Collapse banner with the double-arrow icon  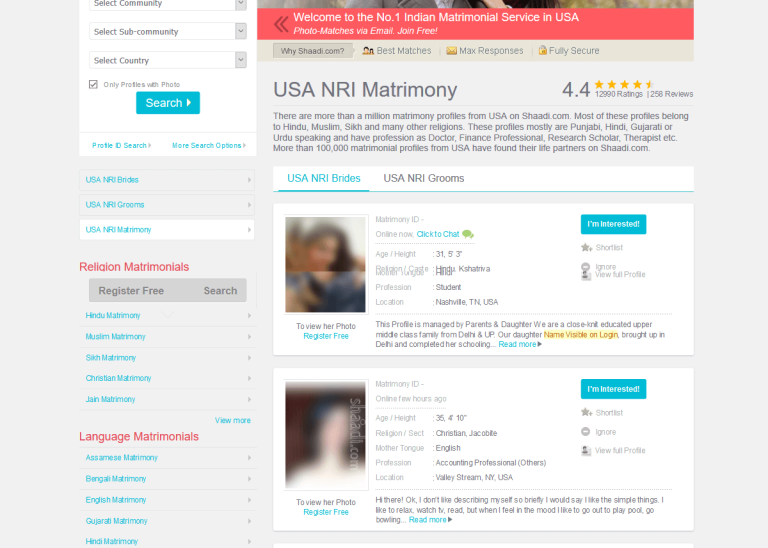click(281, 24)
